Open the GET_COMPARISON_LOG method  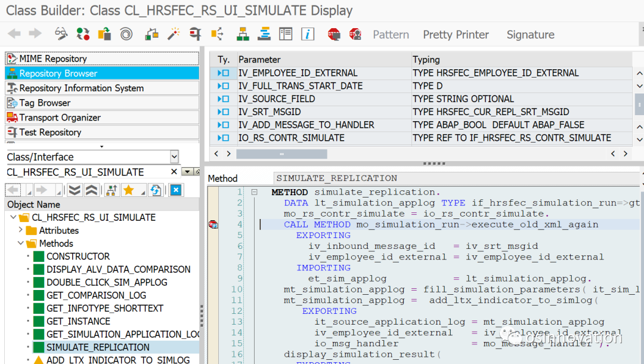[x=96, y=295]
